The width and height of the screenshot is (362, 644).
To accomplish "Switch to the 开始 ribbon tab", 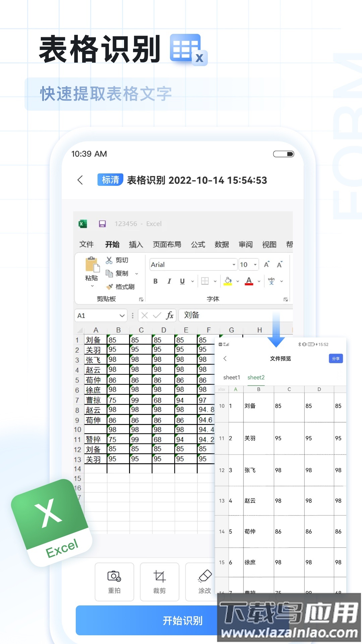I will 112,245.
